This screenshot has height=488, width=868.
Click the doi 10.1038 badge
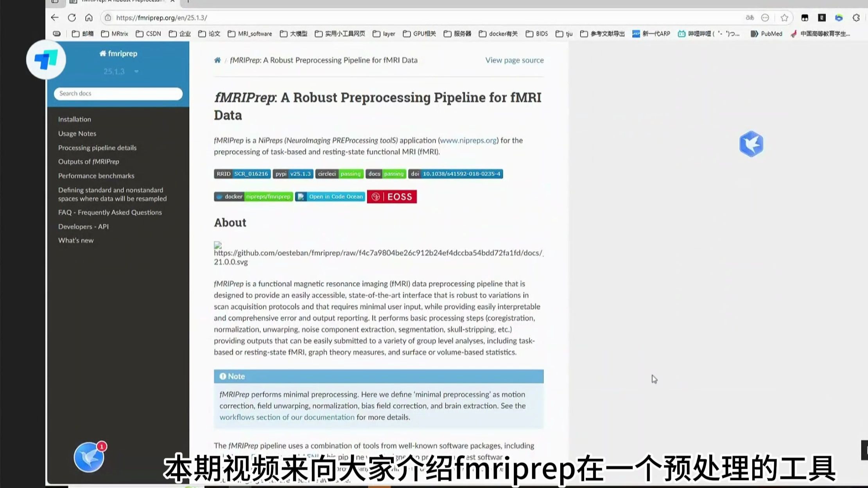click(x=456, y=174)
